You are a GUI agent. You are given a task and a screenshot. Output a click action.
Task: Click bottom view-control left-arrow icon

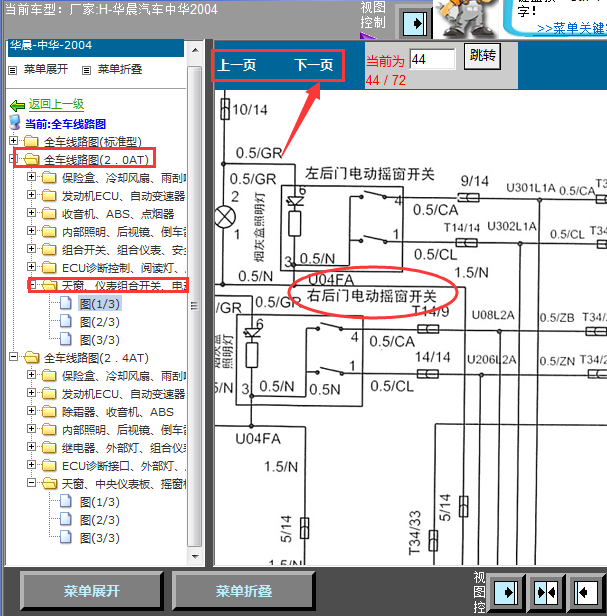(x=585, y=592)
